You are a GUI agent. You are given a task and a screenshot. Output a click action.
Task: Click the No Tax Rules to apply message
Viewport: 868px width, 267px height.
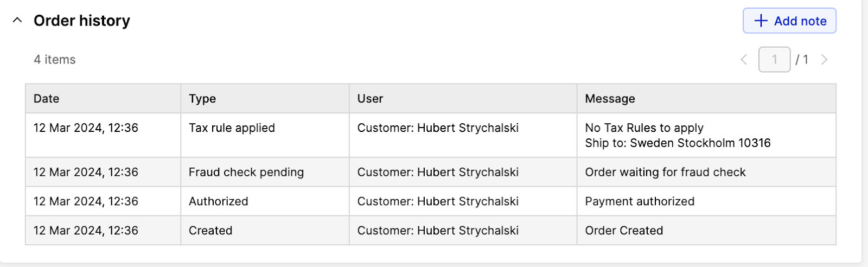(x=644, y=128)
